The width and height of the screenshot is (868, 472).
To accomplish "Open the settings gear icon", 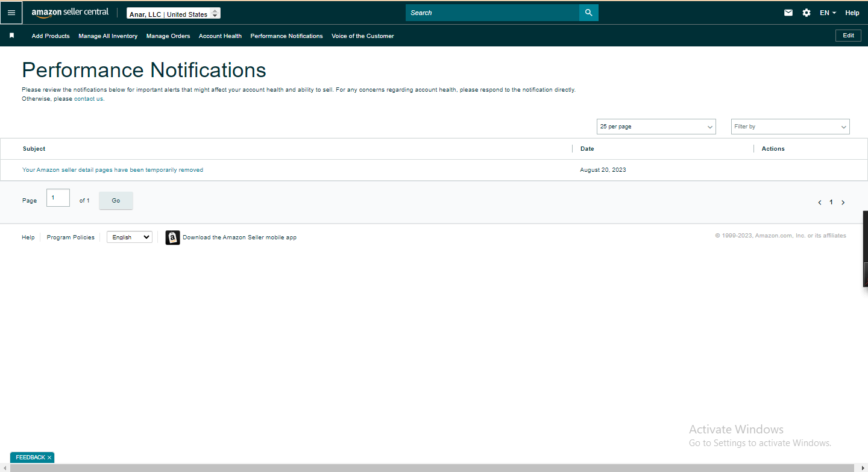I will pos(807,13).
